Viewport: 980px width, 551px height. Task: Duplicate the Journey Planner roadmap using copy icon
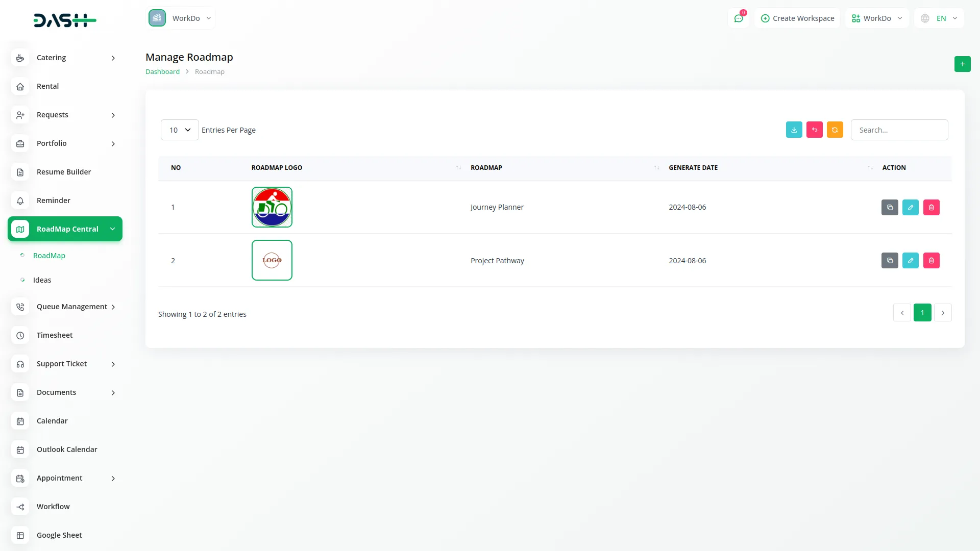coord(890,207)
